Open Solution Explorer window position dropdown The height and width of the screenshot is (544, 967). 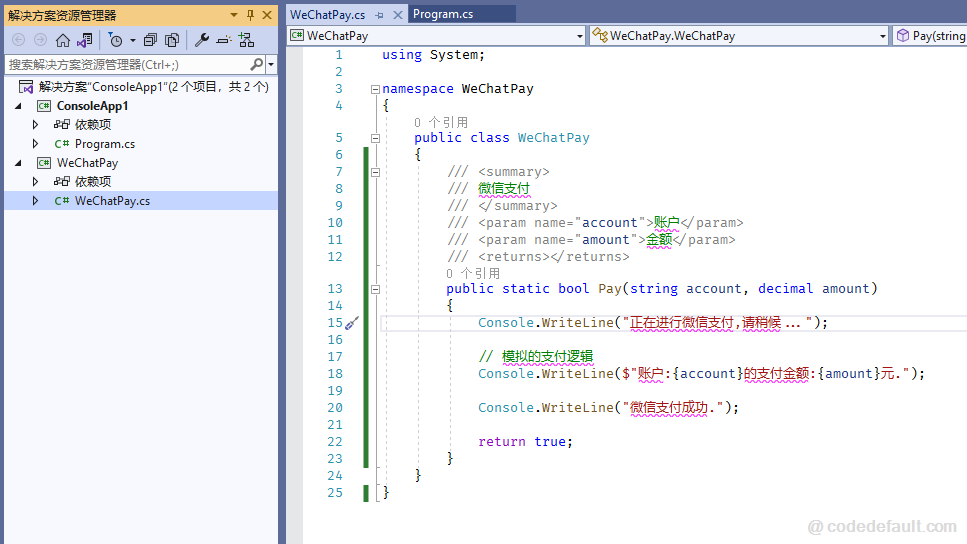pyautogui.click(x=234, y=15)
